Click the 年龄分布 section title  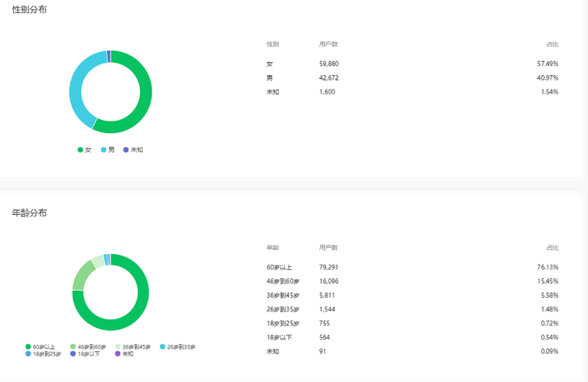click(x=30, y=213)
